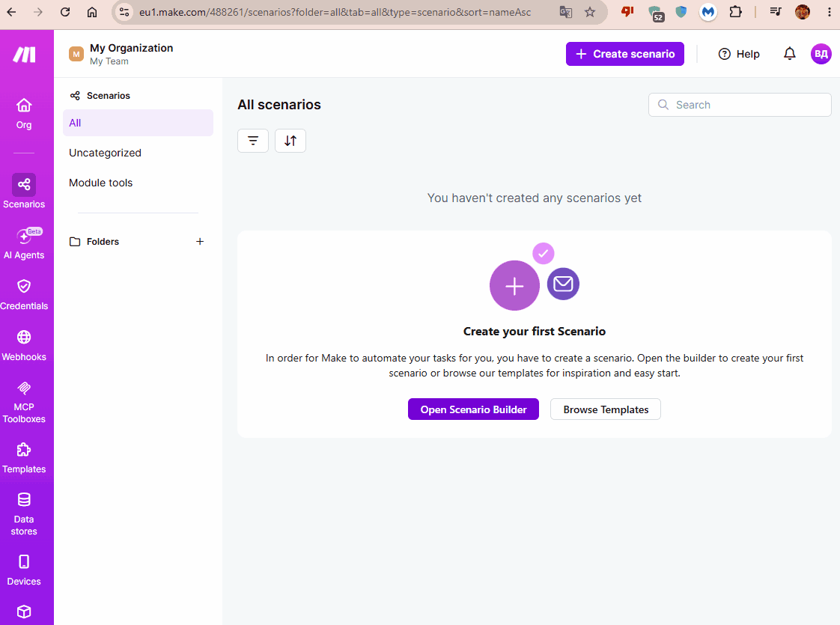The image size is (840, 625).
Task: Go to the browser home page
Action: [x=92, y=12]
